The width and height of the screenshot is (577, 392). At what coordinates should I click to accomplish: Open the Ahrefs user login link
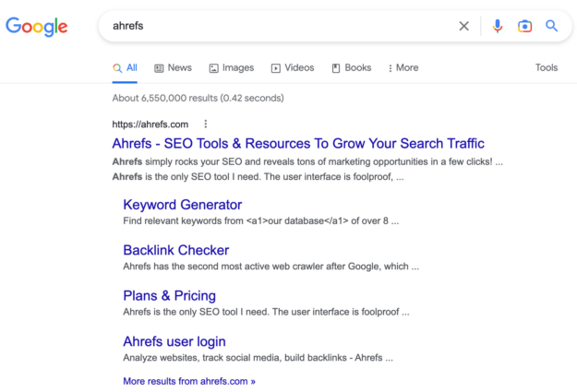click(174, 341)
